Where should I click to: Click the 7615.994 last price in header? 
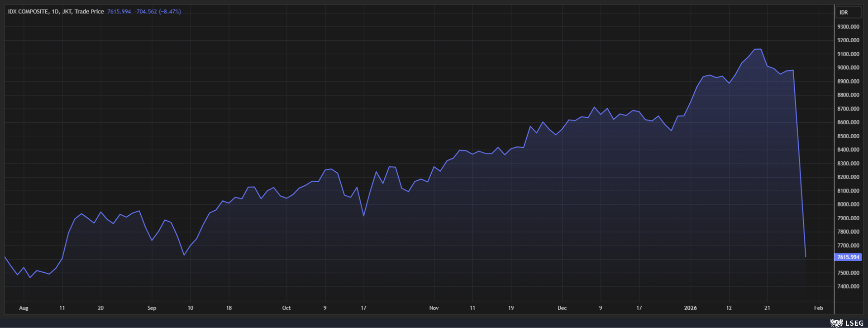[x=119, y=11]
